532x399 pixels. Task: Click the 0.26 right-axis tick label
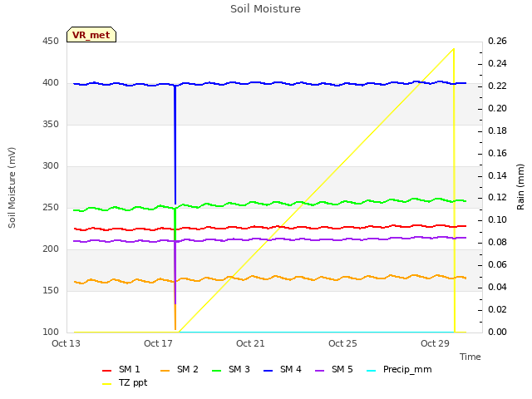click(x=497, y=42)
